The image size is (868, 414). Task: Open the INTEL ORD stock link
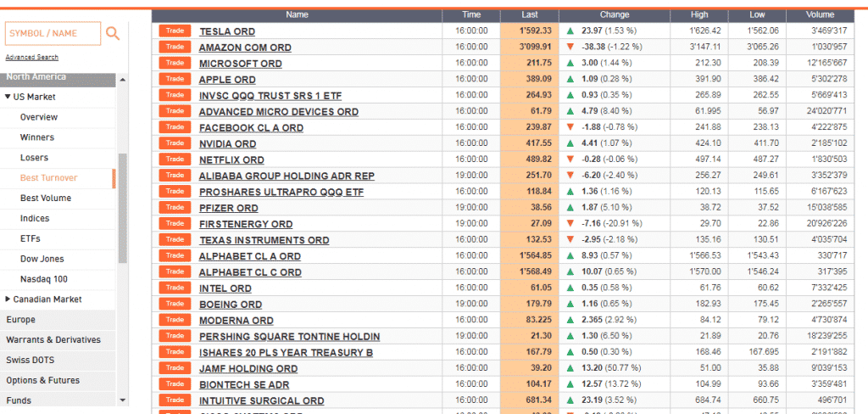tap(225, 288)
